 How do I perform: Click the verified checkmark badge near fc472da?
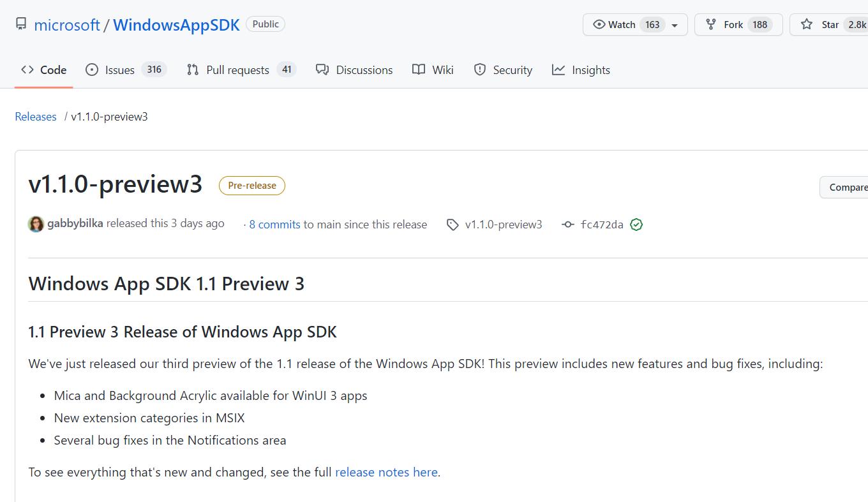[636, 224]
